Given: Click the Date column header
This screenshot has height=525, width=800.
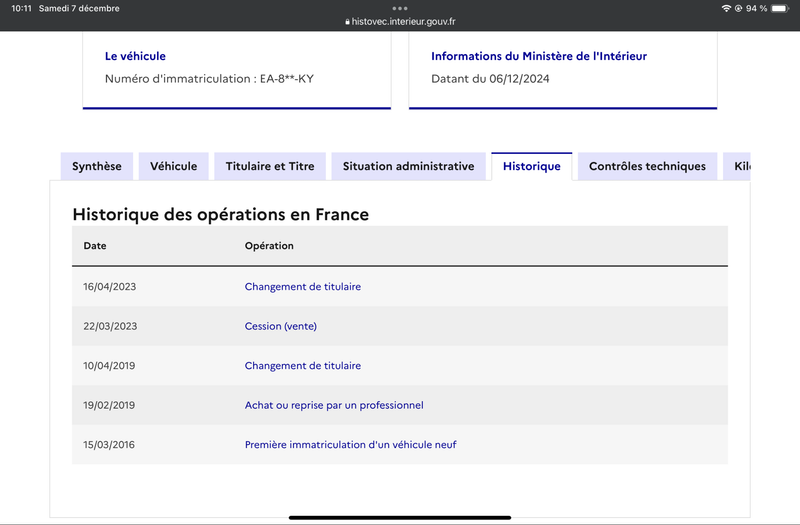Looking at the screenshot, I should (x=95, y=246).
